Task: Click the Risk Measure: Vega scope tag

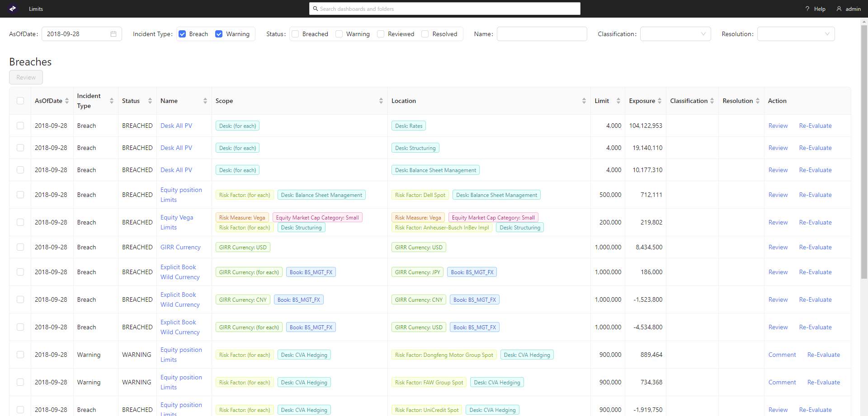Action: coord(242,217)
